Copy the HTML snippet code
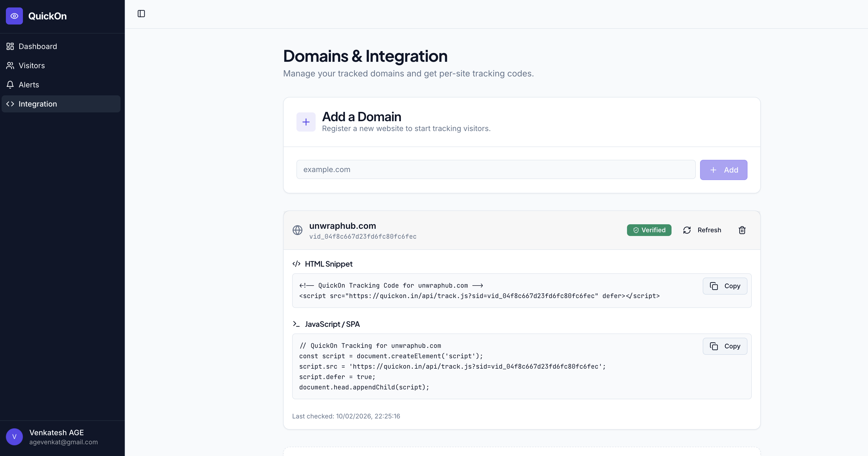This screenshot has height=456, width=868. [x=725, y=286]
